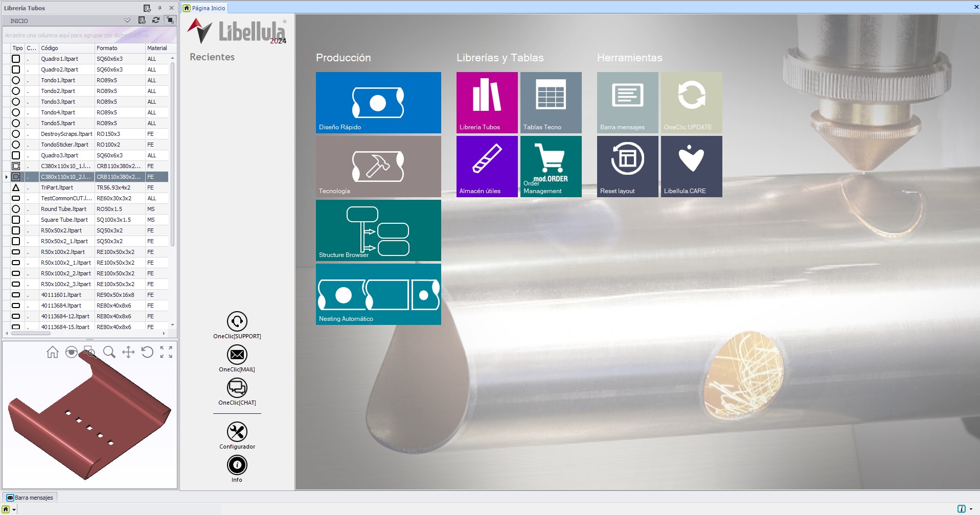Click the list-refresh icon in Librería Tubos title bar
Viewport: 980px width, 515px height.
tap(147, 8)
